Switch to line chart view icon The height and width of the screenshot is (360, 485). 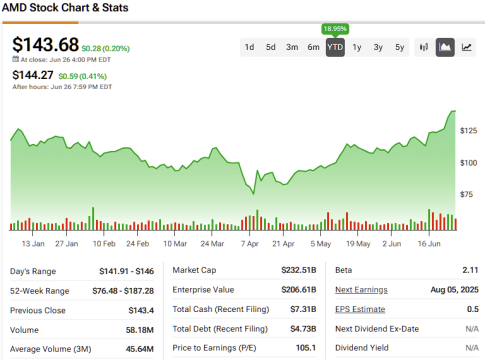tap(466, 47)
